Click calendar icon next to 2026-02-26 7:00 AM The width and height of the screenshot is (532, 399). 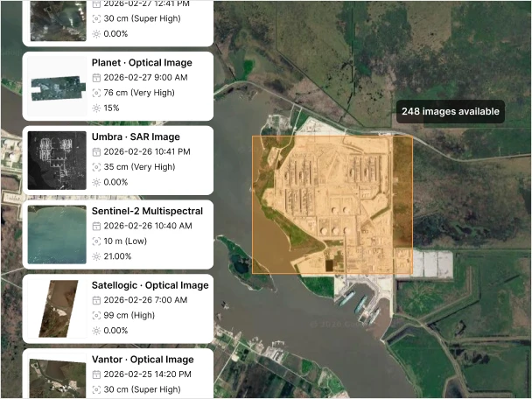click(x=96, y=300)
